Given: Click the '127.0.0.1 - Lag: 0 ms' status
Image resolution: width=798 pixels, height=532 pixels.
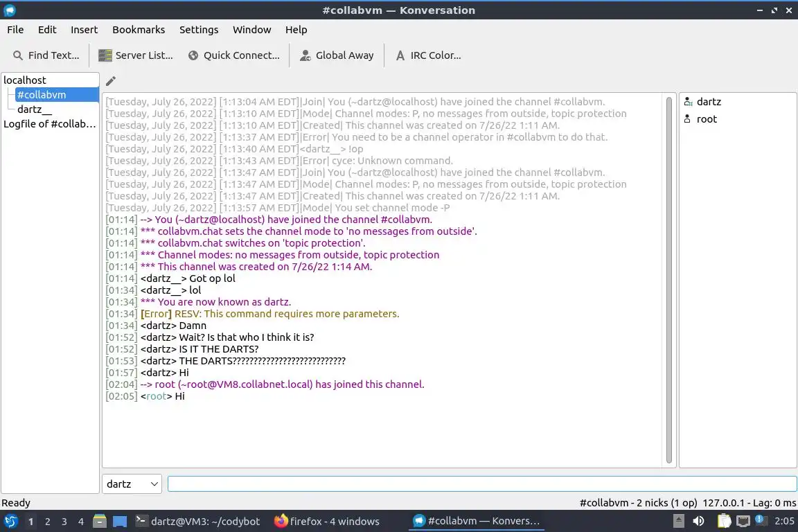Looking at the screenshot, I should [749, 502].
